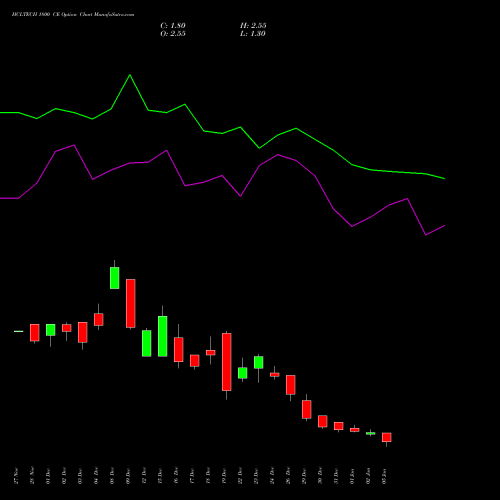Select the long red candle for 19 Dec

227,362
